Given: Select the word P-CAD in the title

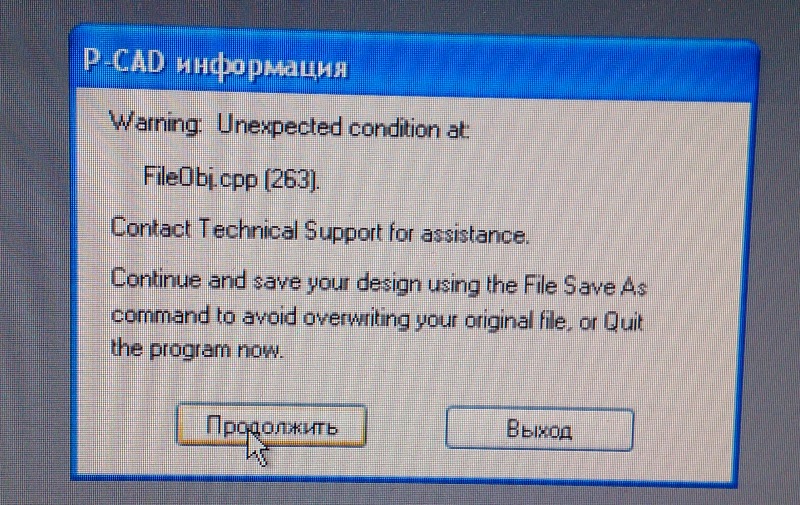Looking at the screenshot, I should pos(124,62).
